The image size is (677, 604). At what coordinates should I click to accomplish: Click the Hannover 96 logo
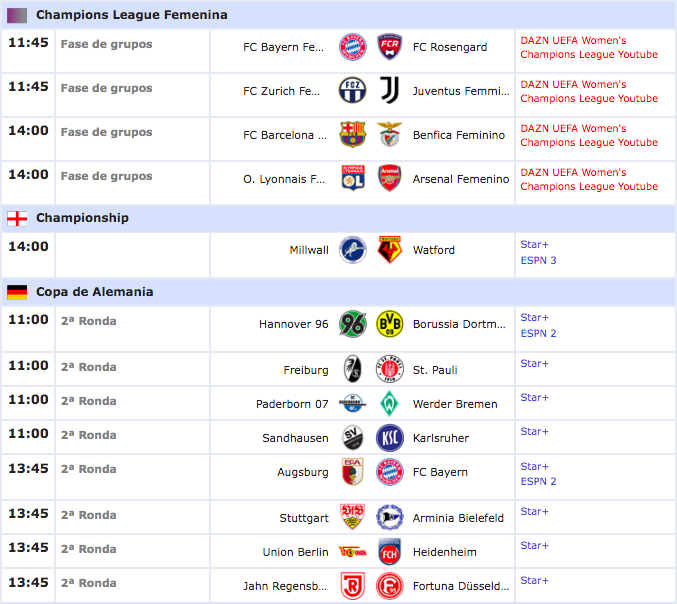point(353,324)
